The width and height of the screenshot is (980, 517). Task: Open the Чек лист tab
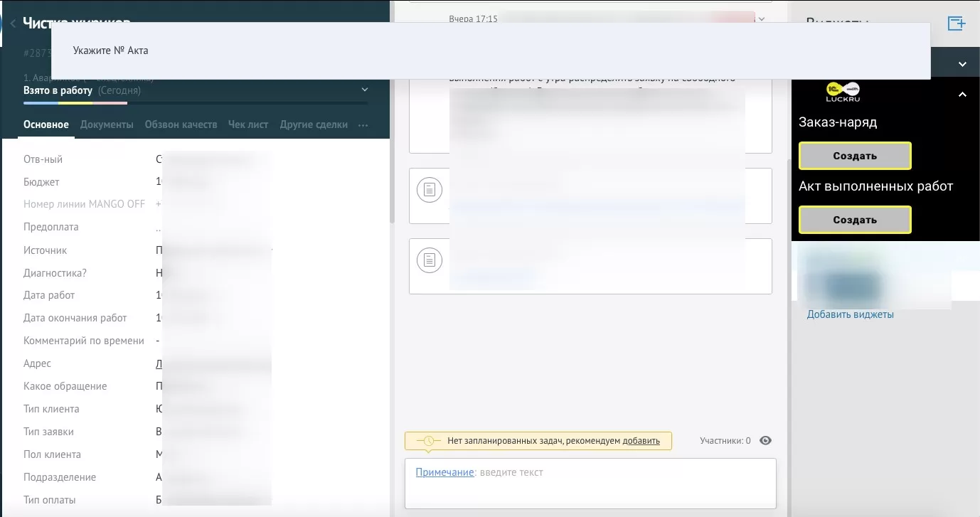[x=248, y=124]
